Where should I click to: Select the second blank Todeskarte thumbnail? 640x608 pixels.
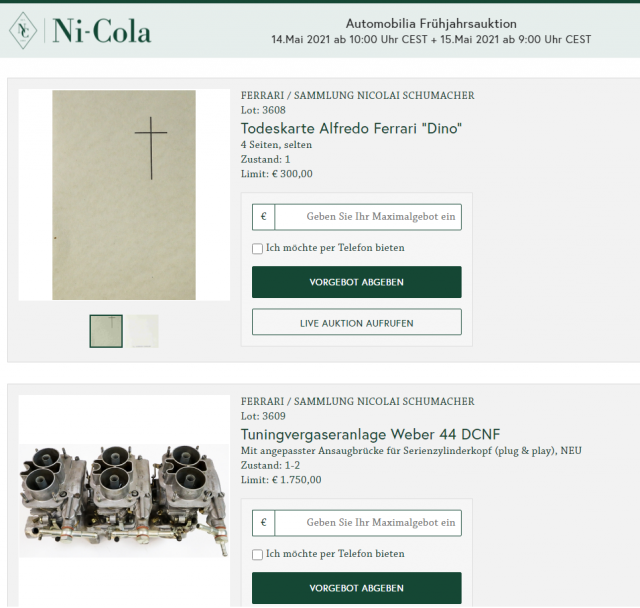[x=142, y=331]
